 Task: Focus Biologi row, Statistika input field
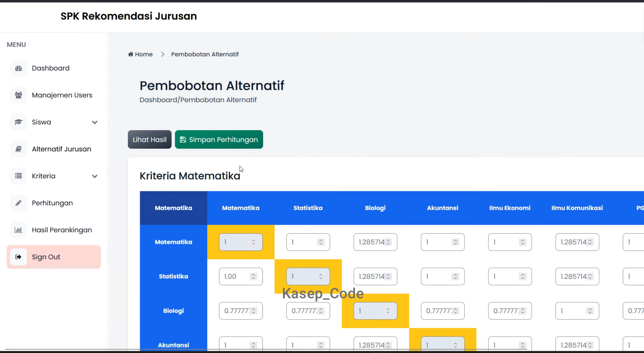(308, 311)
